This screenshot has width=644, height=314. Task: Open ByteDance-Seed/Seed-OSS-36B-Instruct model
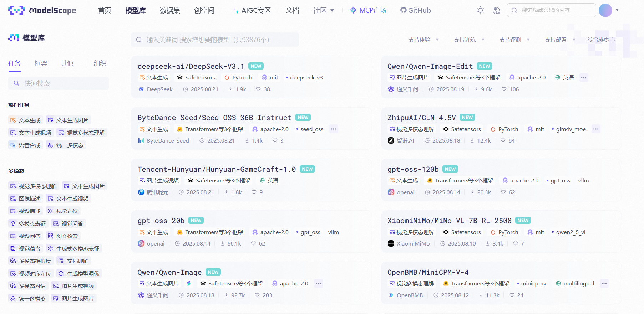(214, 118)
